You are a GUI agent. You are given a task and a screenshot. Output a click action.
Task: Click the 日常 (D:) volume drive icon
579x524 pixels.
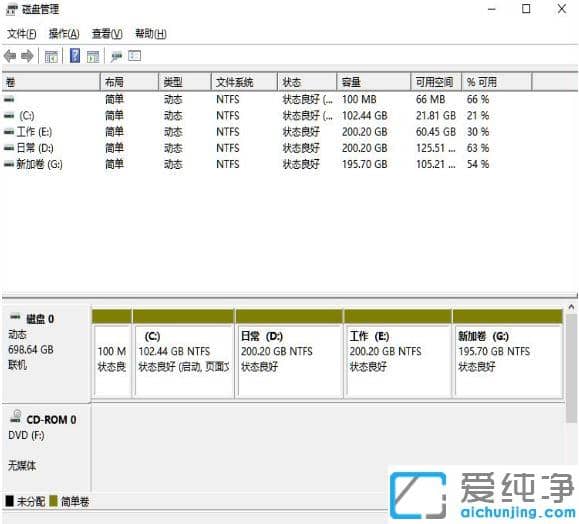click(9, 148)
